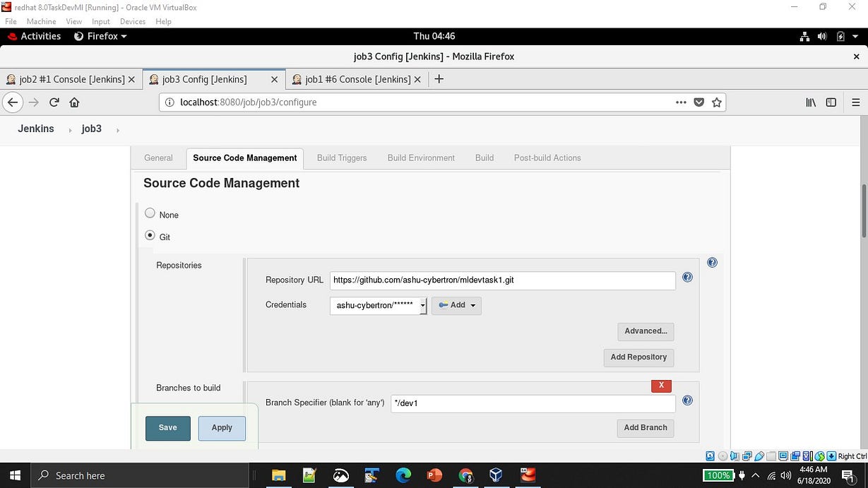Image resolution: width=868 pixels, height=488 pixels.
Task: Click the Repository URL input field
Action: [502, 280]
